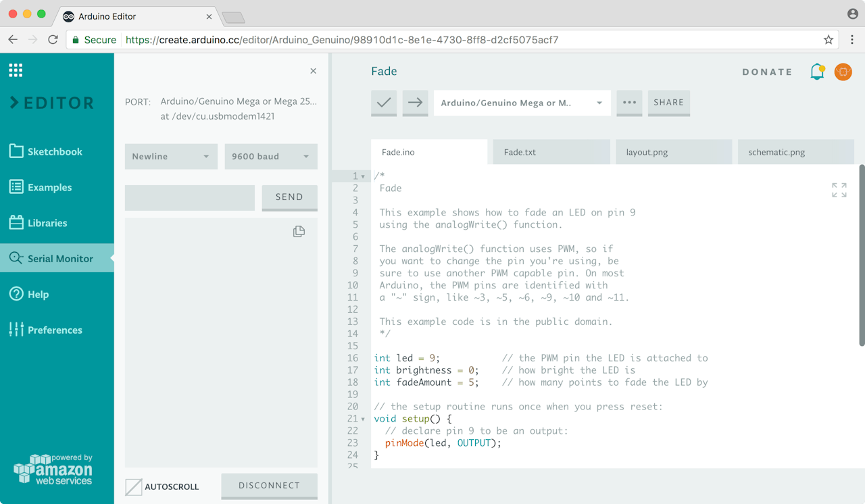The width and height of the screenshot is (865, 504).
Task: Click the orange user profile avatar
Action: click(x=843, y=72)
